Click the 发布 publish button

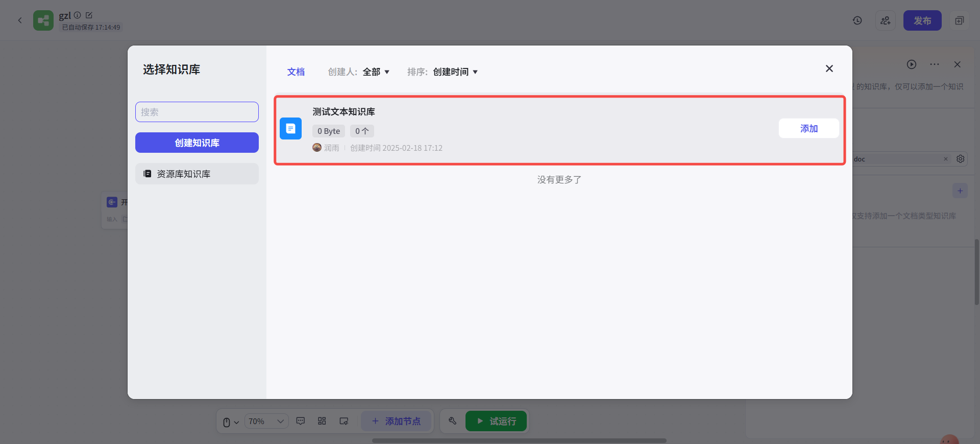pos(922,20)
